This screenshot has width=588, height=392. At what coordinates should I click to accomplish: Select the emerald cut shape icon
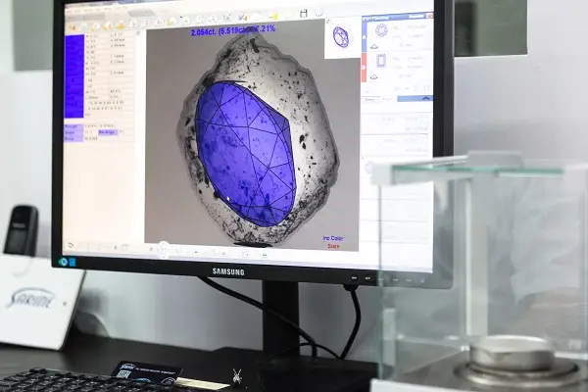click(381, 61)
